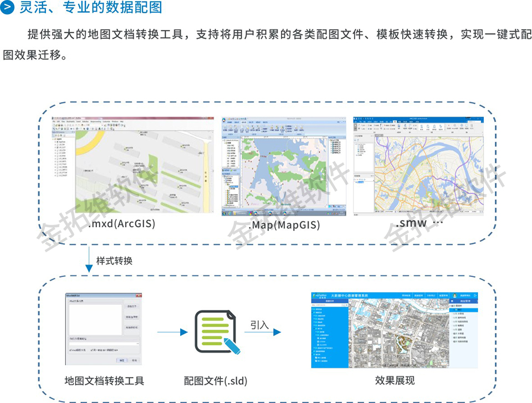
Task: Toggle the checkbox of the first layer in the ArcGIS table of contents
Action: pyautogui.click(x=57, y=141)
